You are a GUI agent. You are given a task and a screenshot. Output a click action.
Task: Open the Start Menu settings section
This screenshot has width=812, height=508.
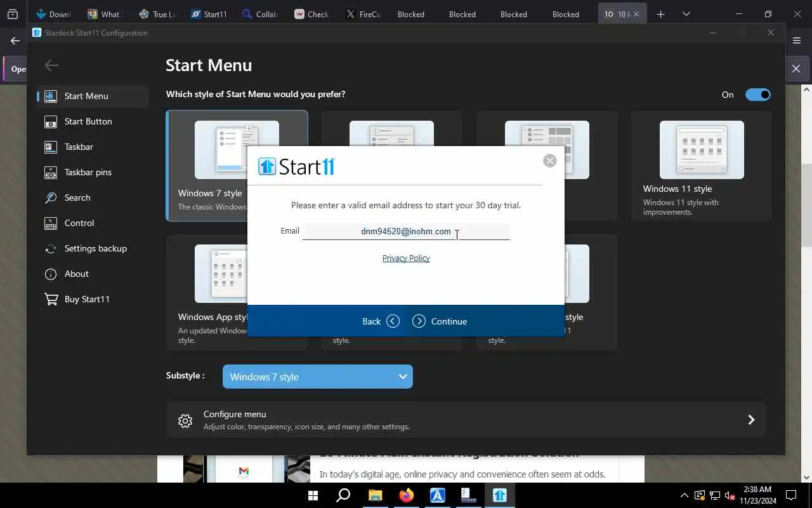pos(93,96)
